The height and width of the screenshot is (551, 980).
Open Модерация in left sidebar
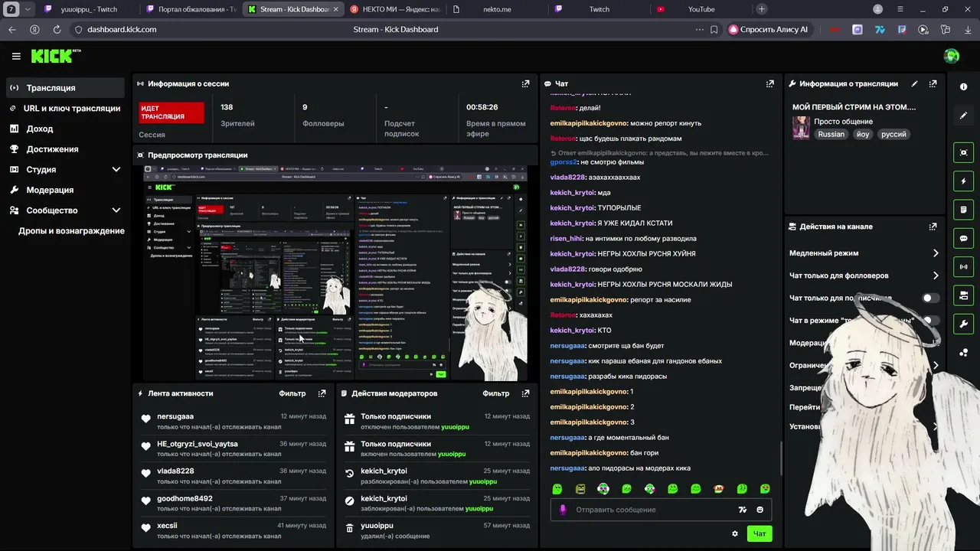coord(64,190)
